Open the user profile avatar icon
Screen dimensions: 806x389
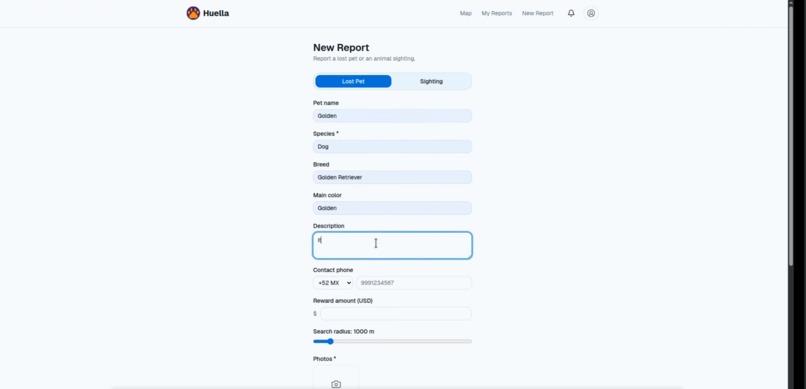591,13
